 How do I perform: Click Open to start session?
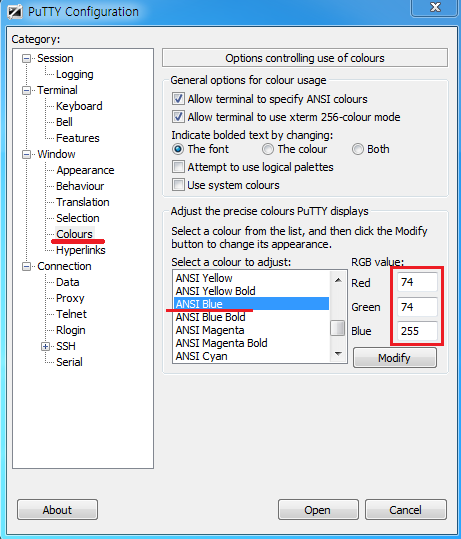(318, 510)
